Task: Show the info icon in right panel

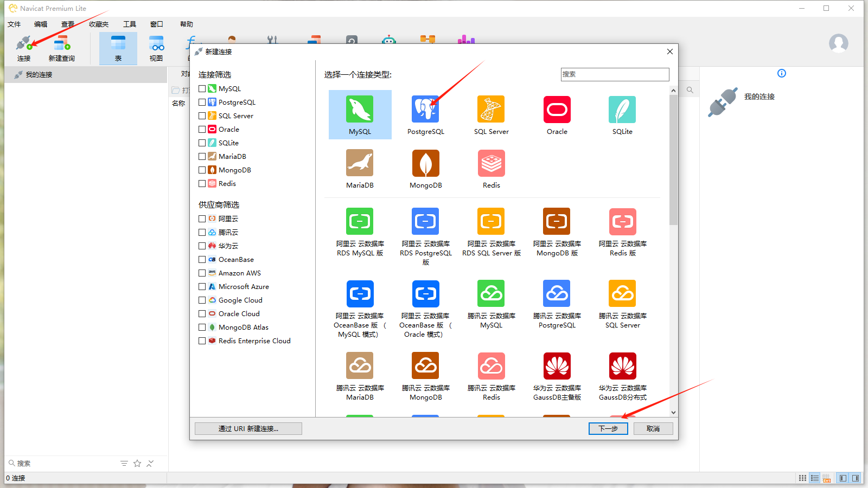Action: pyautogui.click(x=782, y=73)
